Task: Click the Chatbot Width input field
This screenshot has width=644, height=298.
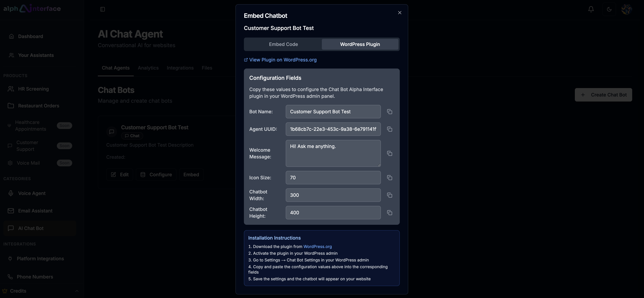Action: [x=333, y=195]
